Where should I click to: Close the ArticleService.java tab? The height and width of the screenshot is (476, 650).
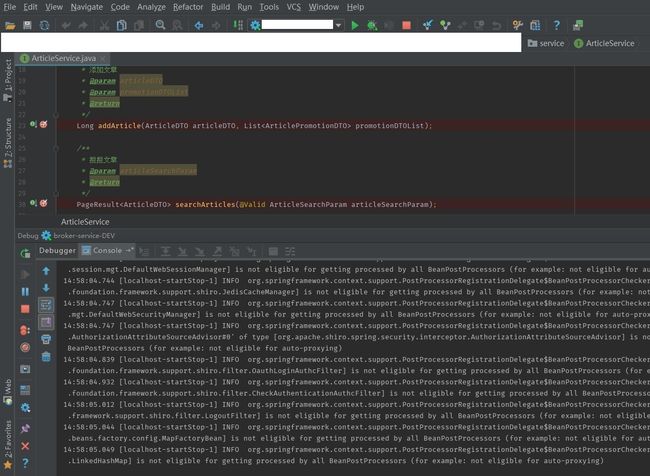click(x=103, y=58)
